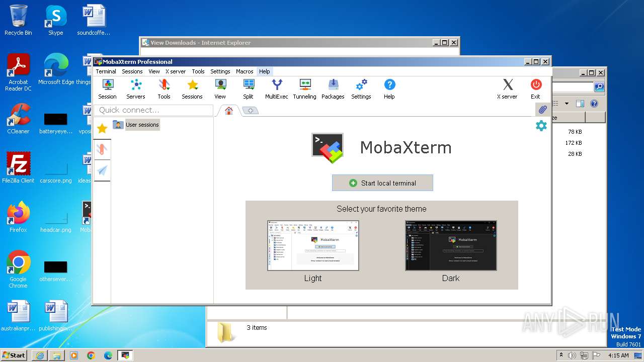Open the Macros menu
The width and height of the screenshot is (644, 362).
245,71
